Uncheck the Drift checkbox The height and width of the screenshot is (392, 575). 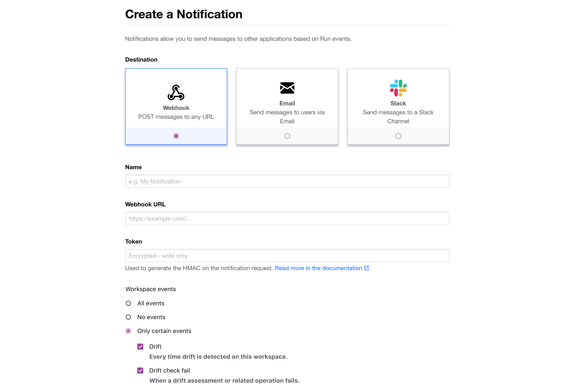pyautogui.click(x=140, y=347)
